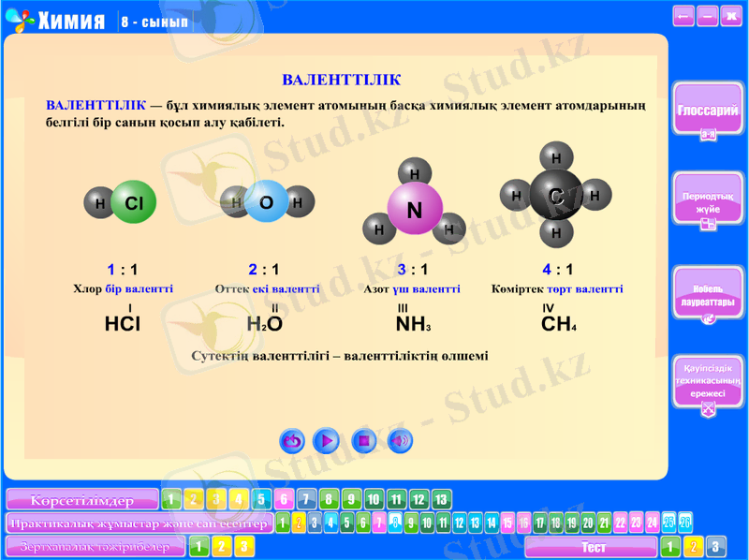Open practical work number 26
The height and width of the screenshot is (560, 749).
(x=685, y=523)
